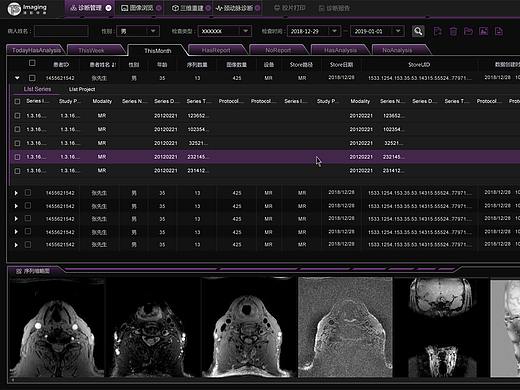This screenshot has height=390, width=520.
Task: Select the TodayHasAnalysis filter tab
Action: 36,50
